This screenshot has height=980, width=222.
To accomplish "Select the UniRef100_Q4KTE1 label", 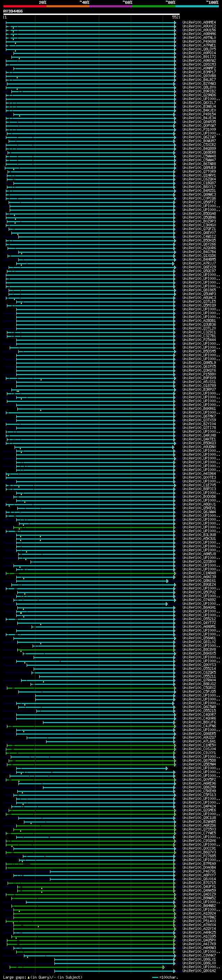I will [x=199, y=439].
